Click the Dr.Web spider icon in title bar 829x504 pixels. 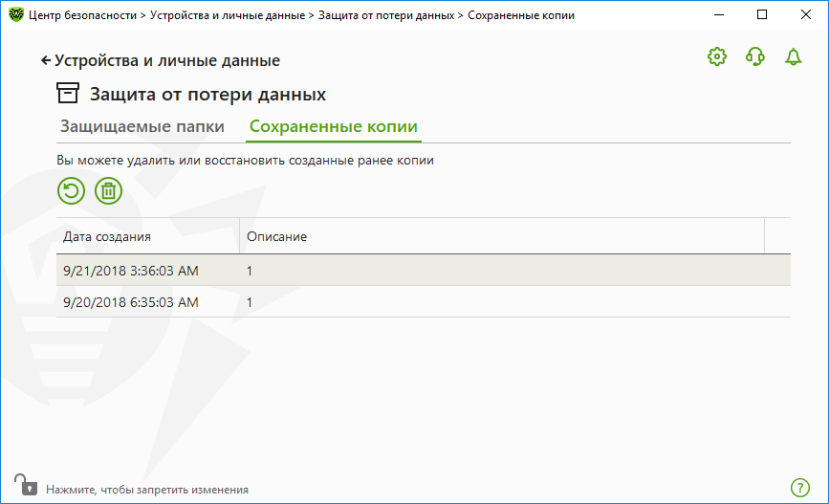[x=16, y=14]
